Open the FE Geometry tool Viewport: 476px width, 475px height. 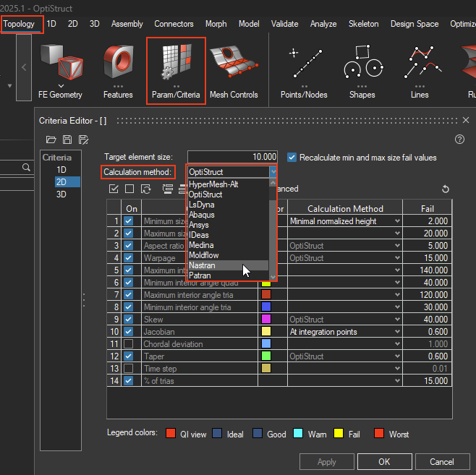coord(61,72)
